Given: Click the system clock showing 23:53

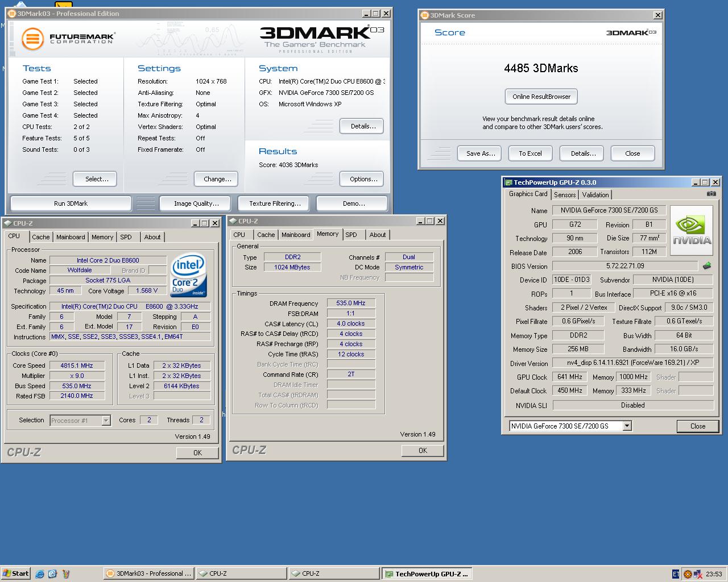Looking at the screenshot, I should coord(714,574).
